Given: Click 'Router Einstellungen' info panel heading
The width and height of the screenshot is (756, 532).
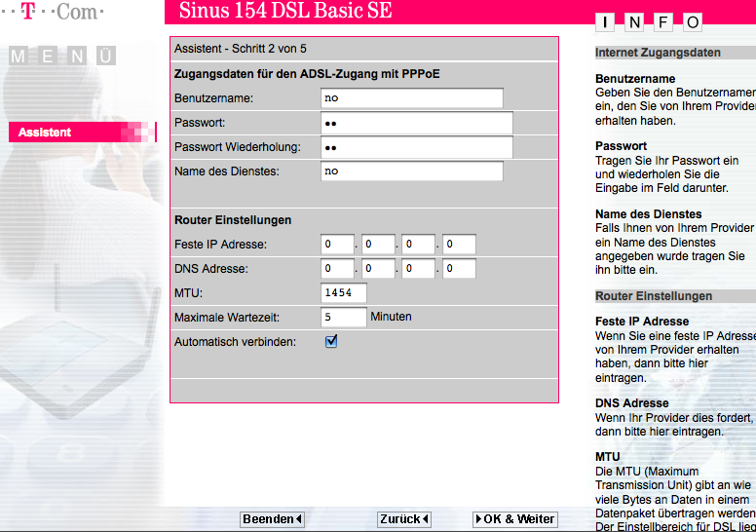Looking at the screenshot, I should click(x=654, y=296).
